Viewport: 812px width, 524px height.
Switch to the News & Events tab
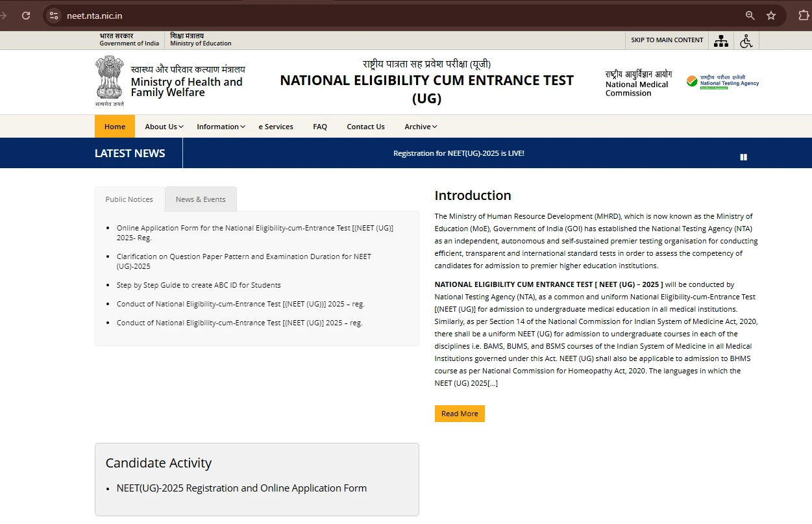[201, 199]
